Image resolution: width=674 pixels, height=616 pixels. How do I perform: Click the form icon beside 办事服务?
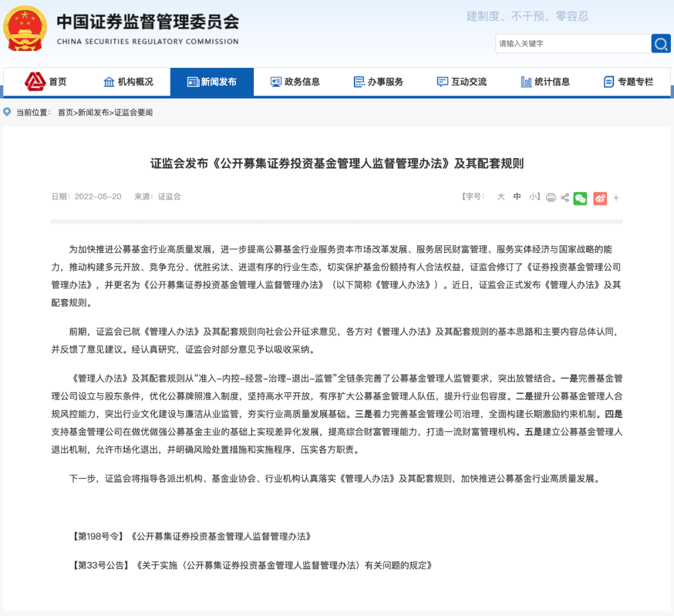point(359,82)
